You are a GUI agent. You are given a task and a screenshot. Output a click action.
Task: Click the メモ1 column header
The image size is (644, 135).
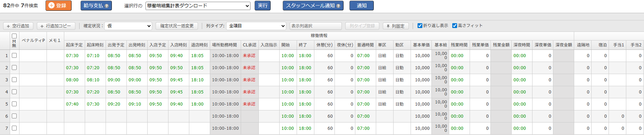(x=55, y=40)
